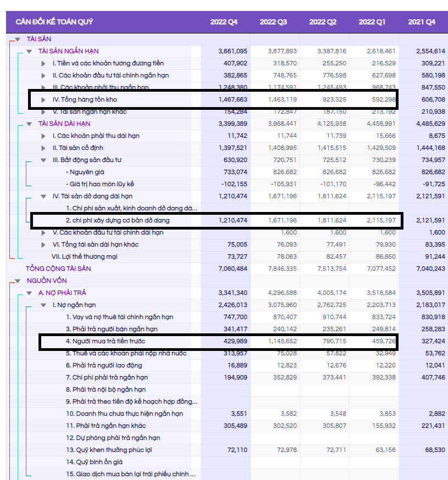Collapse the Bất động sản đầu tư section

tap(43, 160)
